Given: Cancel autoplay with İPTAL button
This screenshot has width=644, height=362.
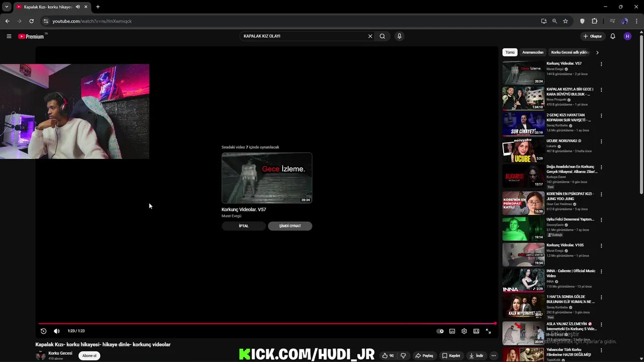Looking at the screenshot, I should (244, 226).
